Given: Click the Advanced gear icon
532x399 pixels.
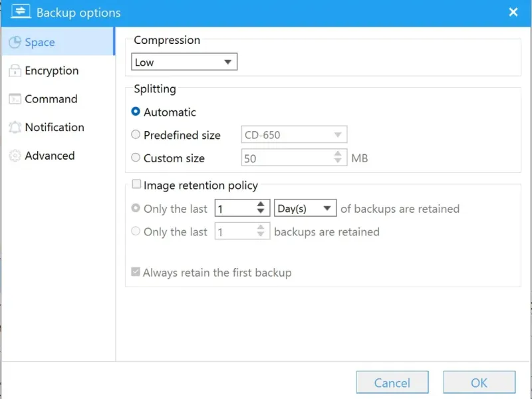Looking at the screenshot, I should point(14,156).
